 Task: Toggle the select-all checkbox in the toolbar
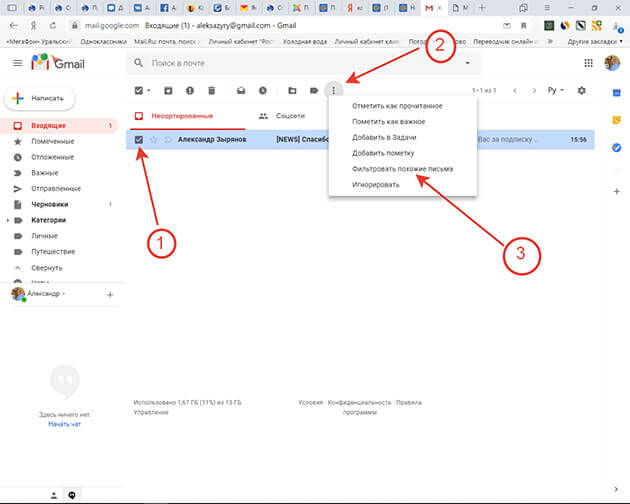tap(139, 91)
